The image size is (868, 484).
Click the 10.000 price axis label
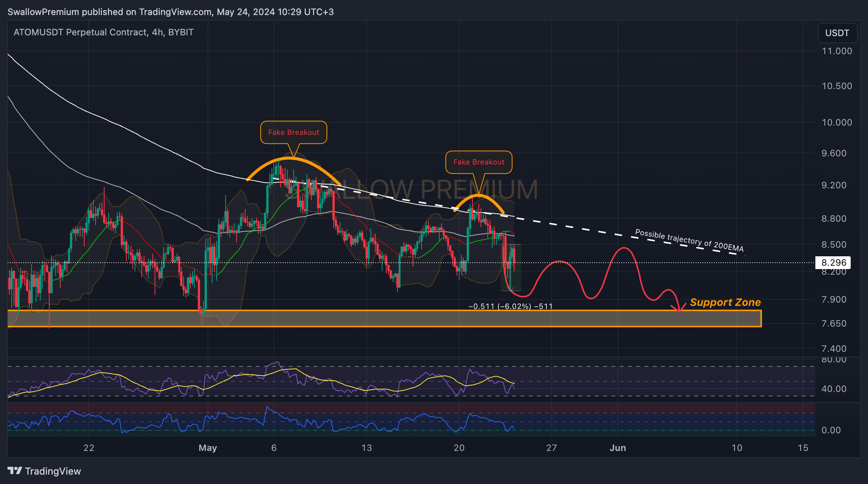837,123
